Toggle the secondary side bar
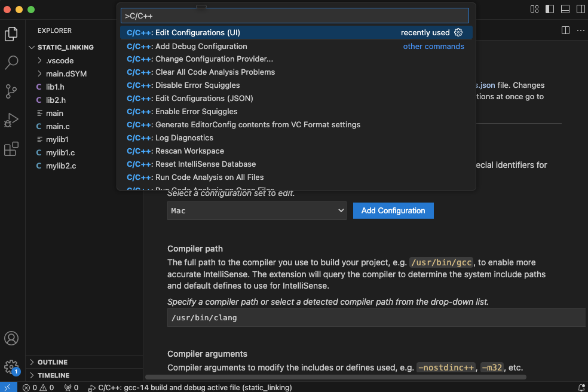 pos(580,9)
